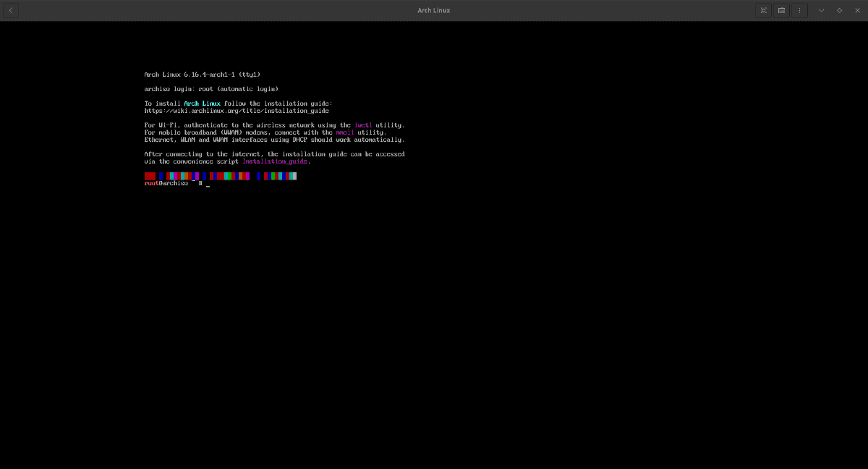Click the cyan Arch Linux text
This screenshot has width=868, height=469.
(x=202, y=103)
